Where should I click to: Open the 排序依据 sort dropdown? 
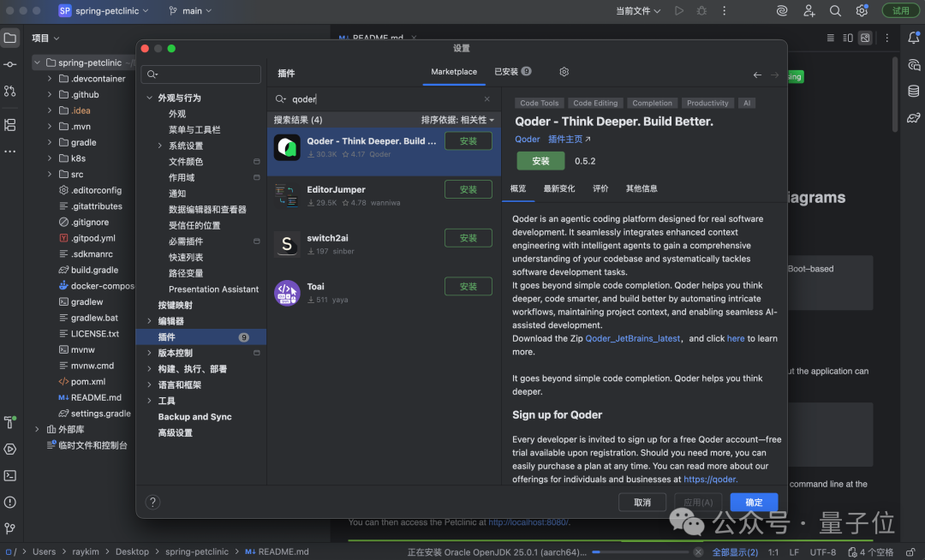457,120
